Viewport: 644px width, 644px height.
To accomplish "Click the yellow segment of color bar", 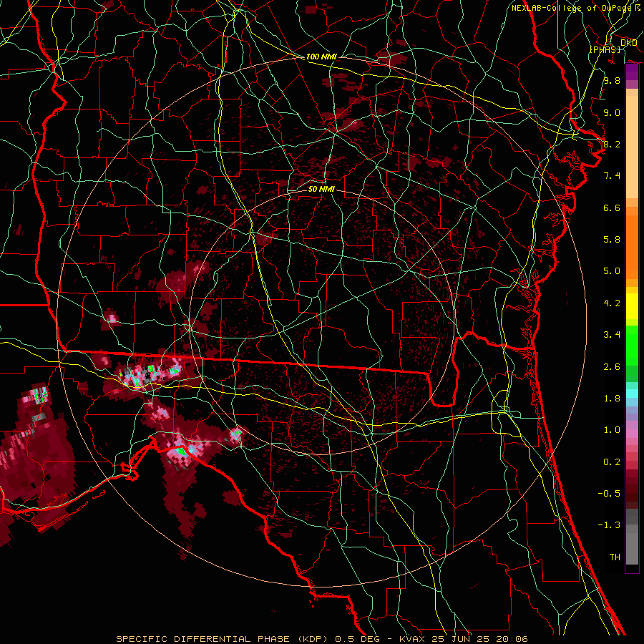I will 632,306.
